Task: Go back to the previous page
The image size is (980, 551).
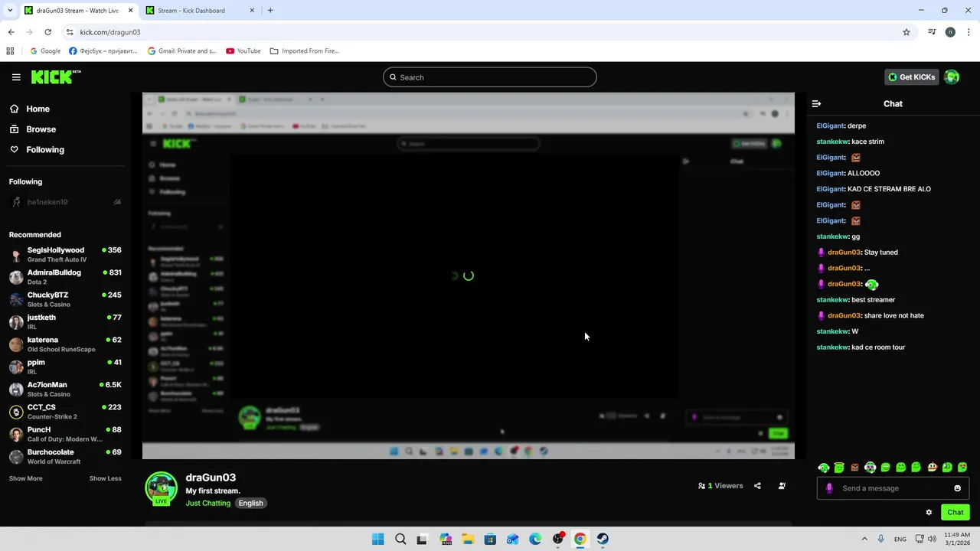Action: click(11, 32)
